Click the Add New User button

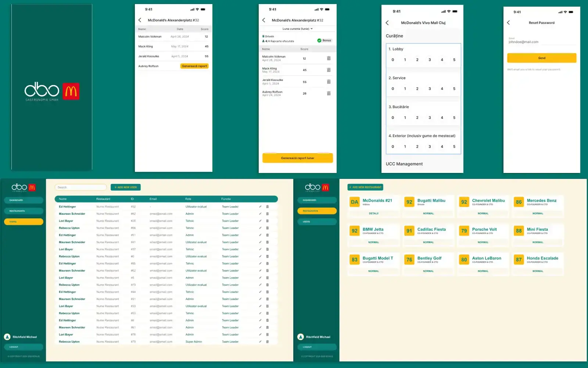point(126,187)
